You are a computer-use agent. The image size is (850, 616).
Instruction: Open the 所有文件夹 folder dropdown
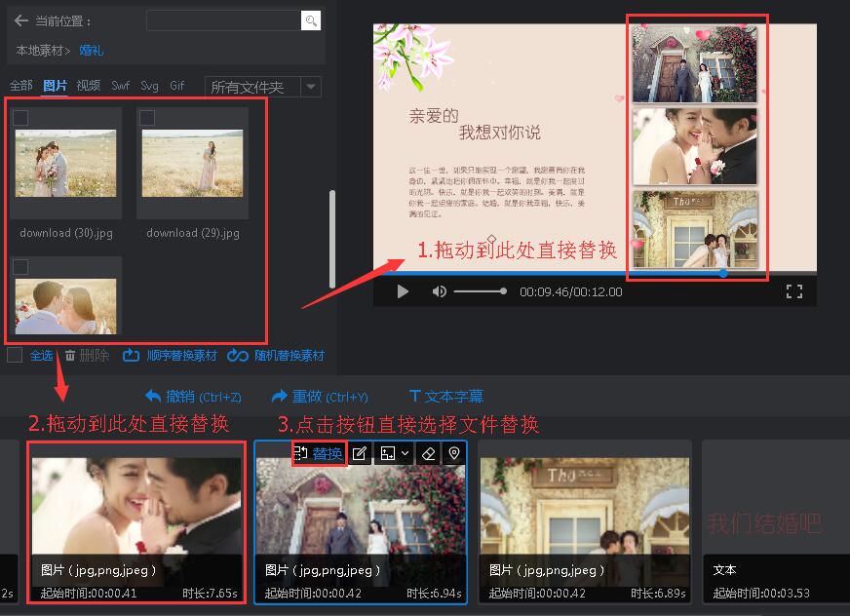[253, 86]
